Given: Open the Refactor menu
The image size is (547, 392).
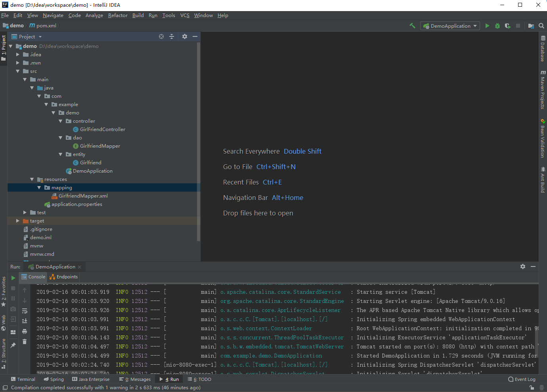Looking at the screenshot, I should click(118, 15).
